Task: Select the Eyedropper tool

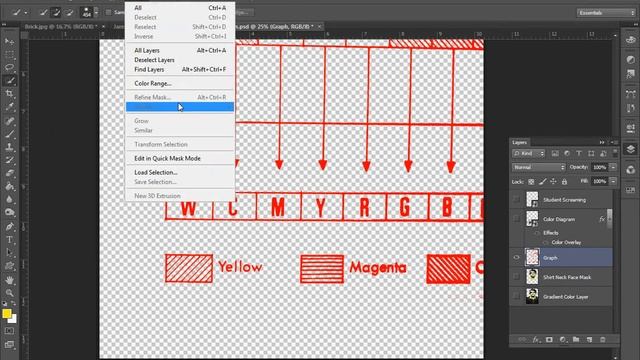Action: point(9,107)
